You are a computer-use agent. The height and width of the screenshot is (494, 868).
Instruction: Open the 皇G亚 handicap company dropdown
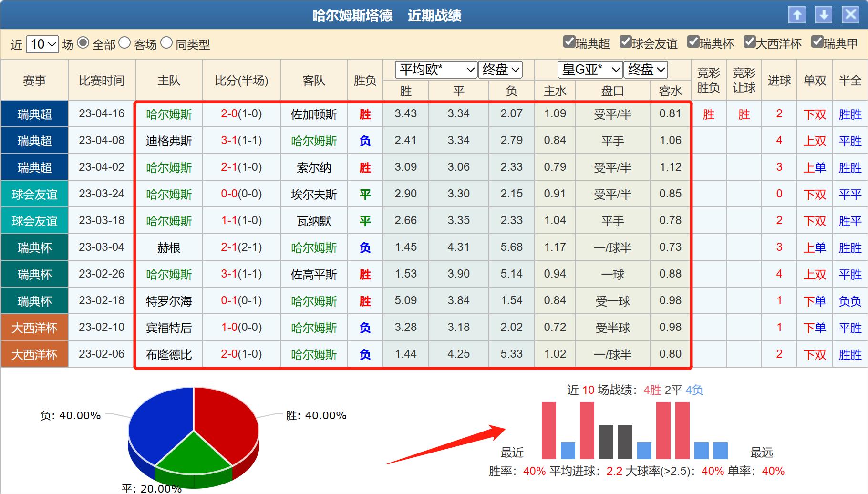(x=589, y=70)
